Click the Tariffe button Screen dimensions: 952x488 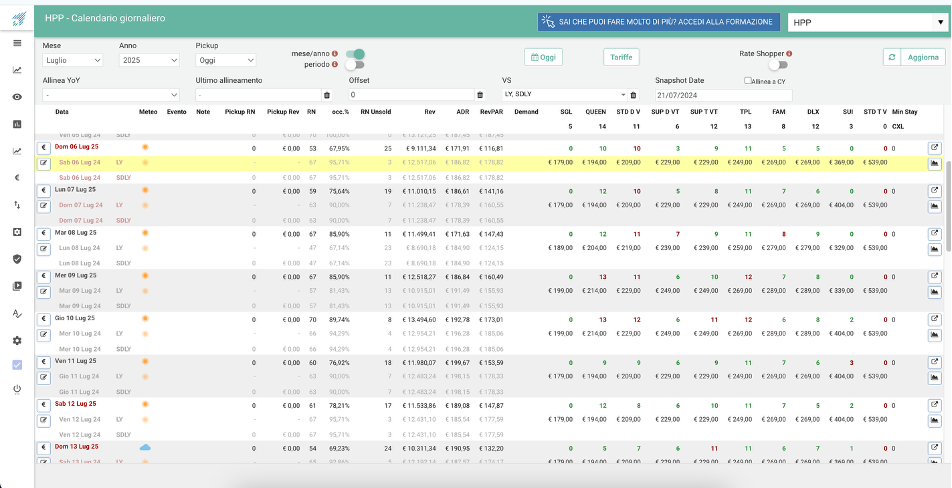(621, 57)
